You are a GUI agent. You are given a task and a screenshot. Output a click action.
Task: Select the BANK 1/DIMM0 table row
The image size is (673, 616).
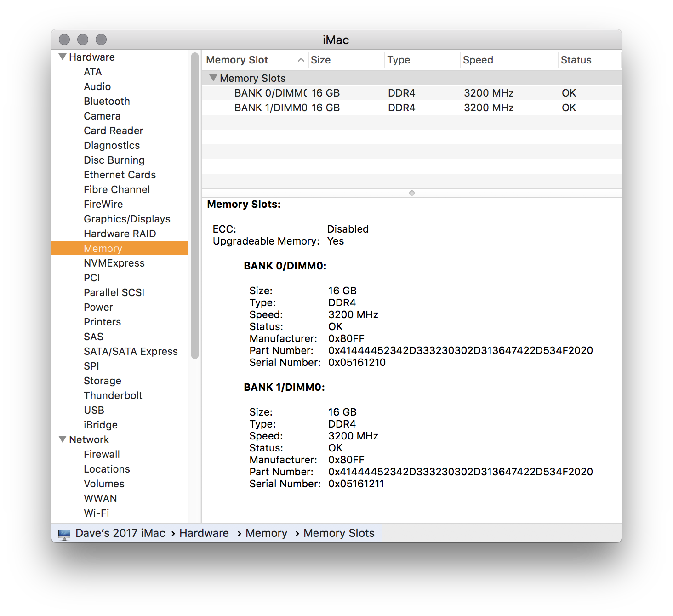pyautogui.click(x=411, y=108)
